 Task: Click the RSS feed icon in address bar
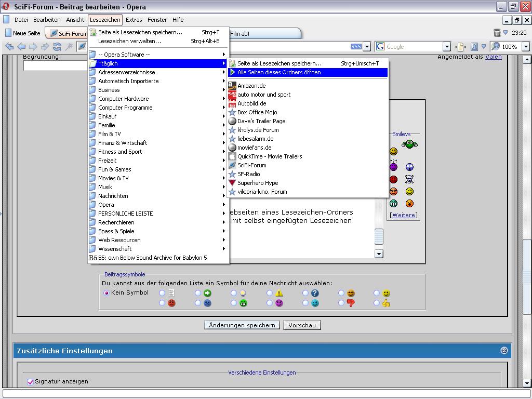[356, 47]
